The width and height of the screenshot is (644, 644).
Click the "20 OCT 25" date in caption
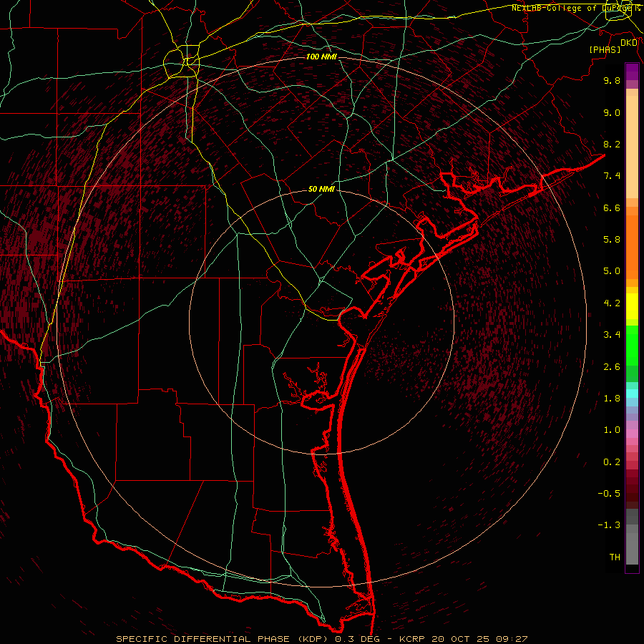tap(459, 639)
